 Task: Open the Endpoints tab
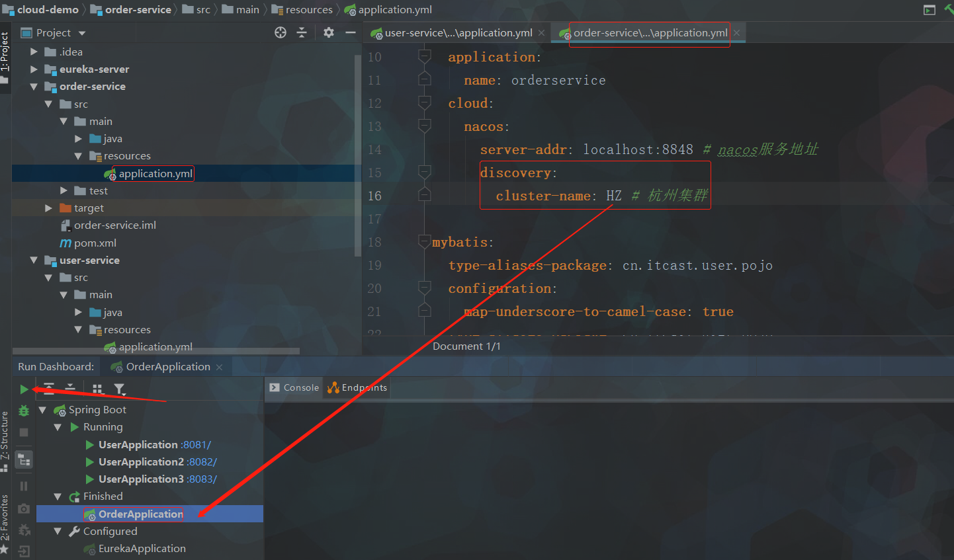pos(357,388)
